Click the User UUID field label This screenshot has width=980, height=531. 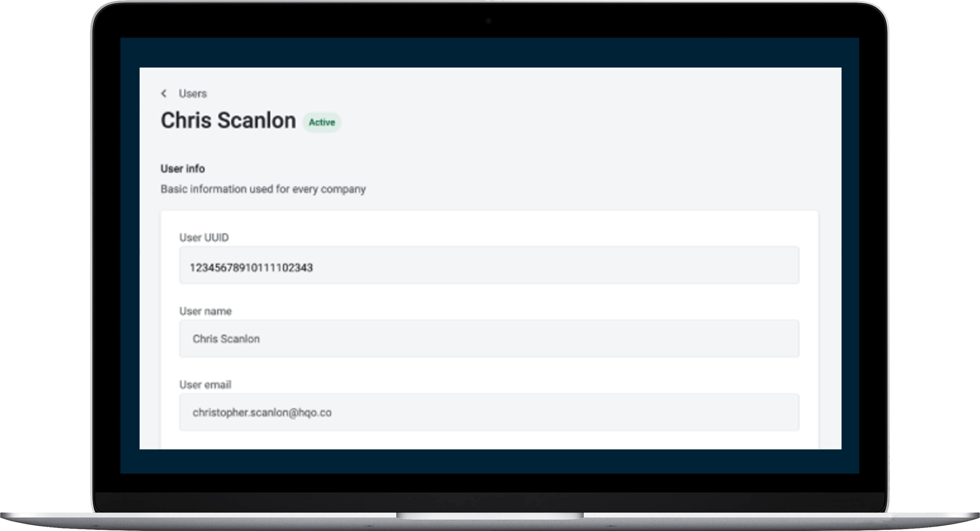coord(204,238)
